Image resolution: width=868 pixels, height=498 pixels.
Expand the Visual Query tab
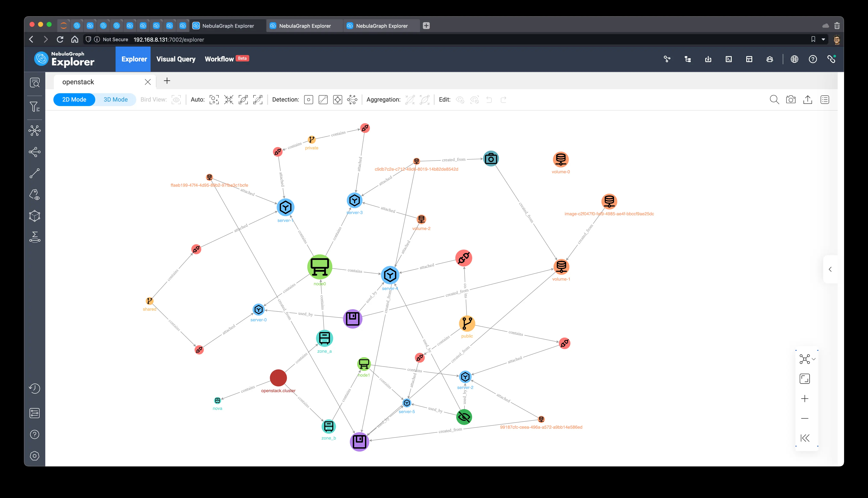(x=176, y=58)
